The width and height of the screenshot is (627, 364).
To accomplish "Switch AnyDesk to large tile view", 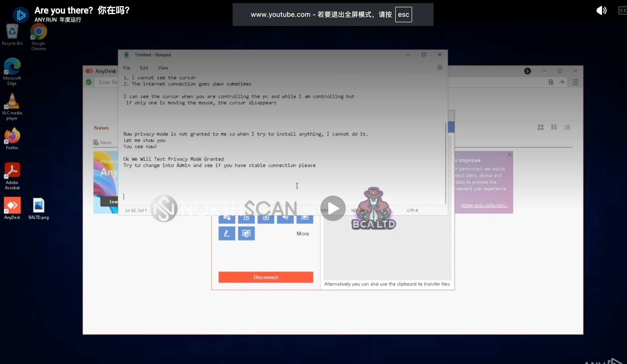I will coord(540,127).
